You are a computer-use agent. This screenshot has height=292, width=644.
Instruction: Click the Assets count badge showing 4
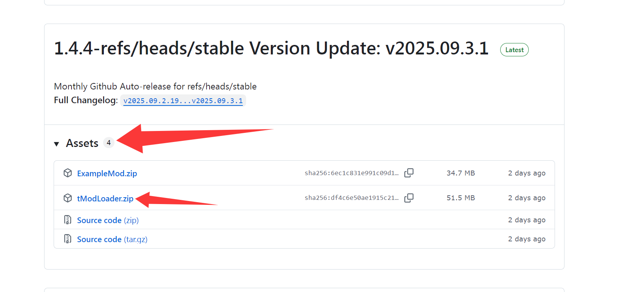(x=109, y=143)
